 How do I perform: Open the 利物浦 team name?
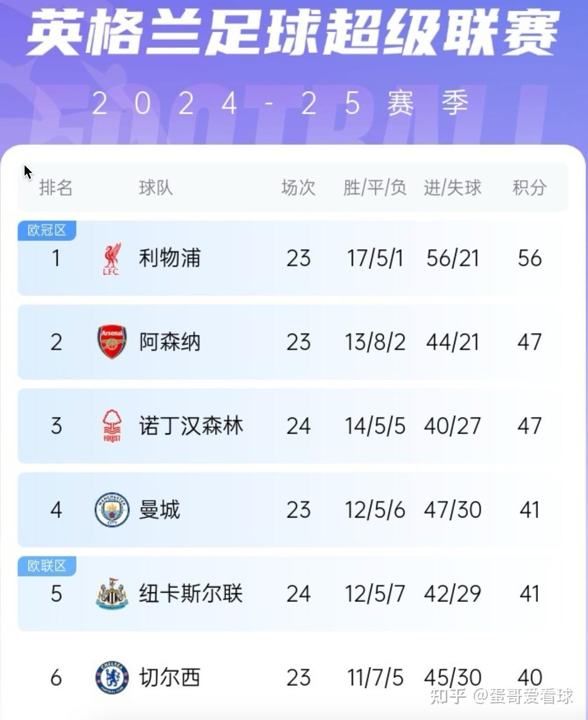click(x=170, y=258)
